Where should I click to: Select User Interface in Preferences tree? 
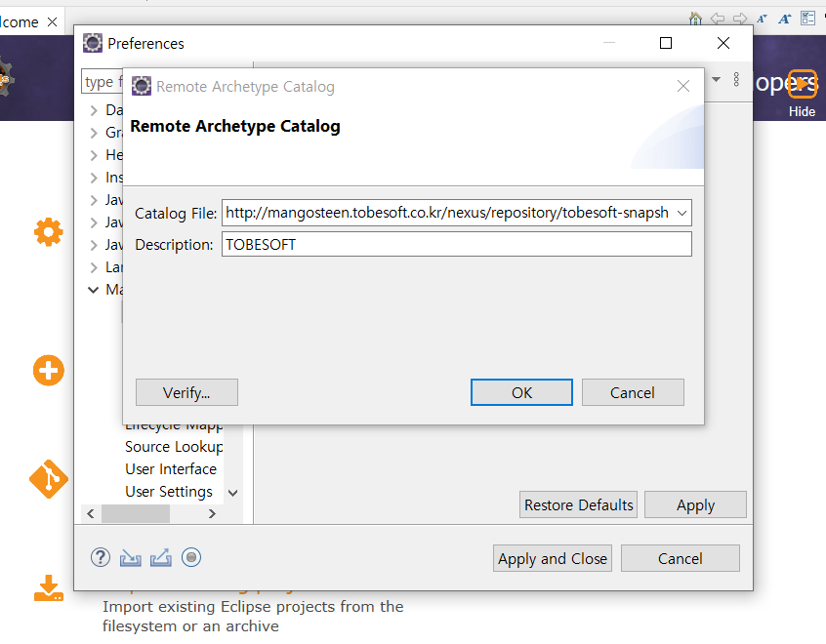pyautogui.click(x=171, y=468)
